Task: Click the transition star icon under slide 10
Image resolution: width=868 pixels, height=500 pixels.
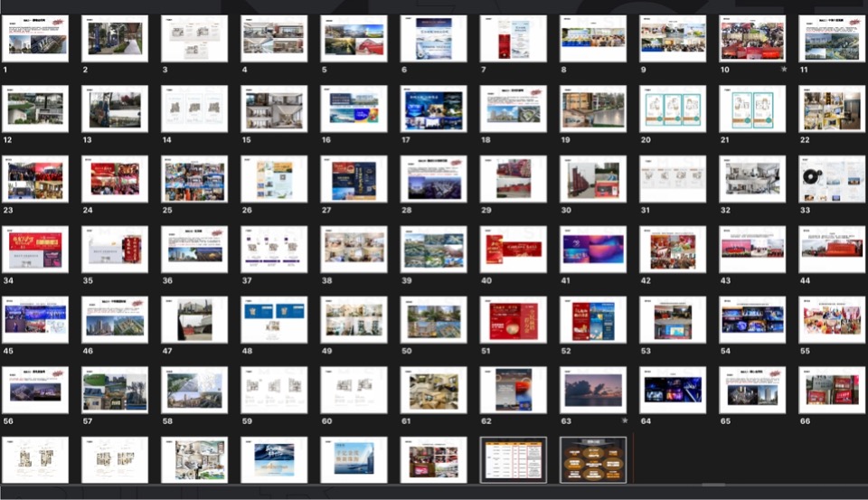Action: tap(784, 70)
